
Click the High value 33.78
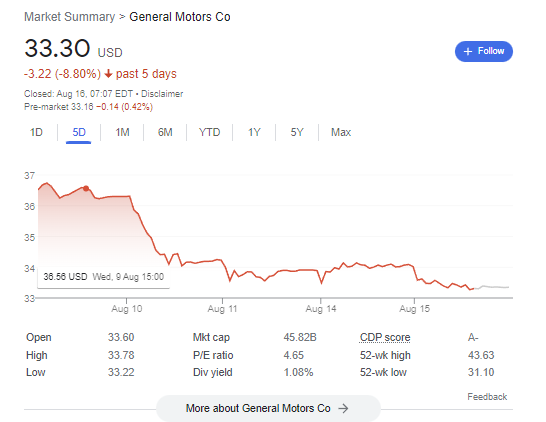coord(121,355)
